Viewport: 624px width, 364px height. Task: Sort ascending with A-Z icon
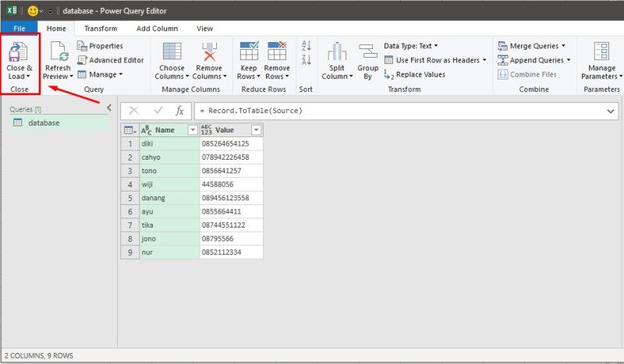coord(306,45)
